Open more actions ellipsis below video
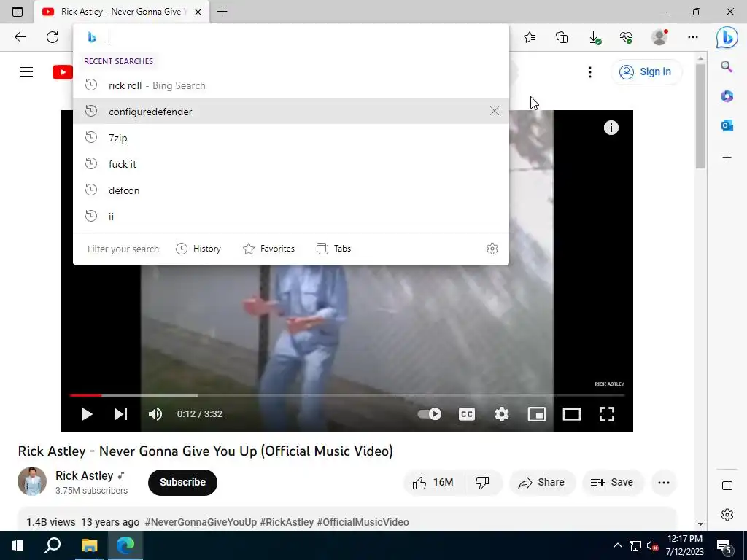 (664, 483)
